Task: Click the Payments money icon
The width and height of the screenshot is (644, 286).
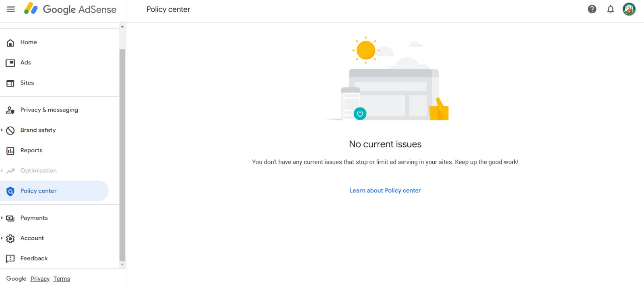Action: pyautogui.click(x=10, y=218)
